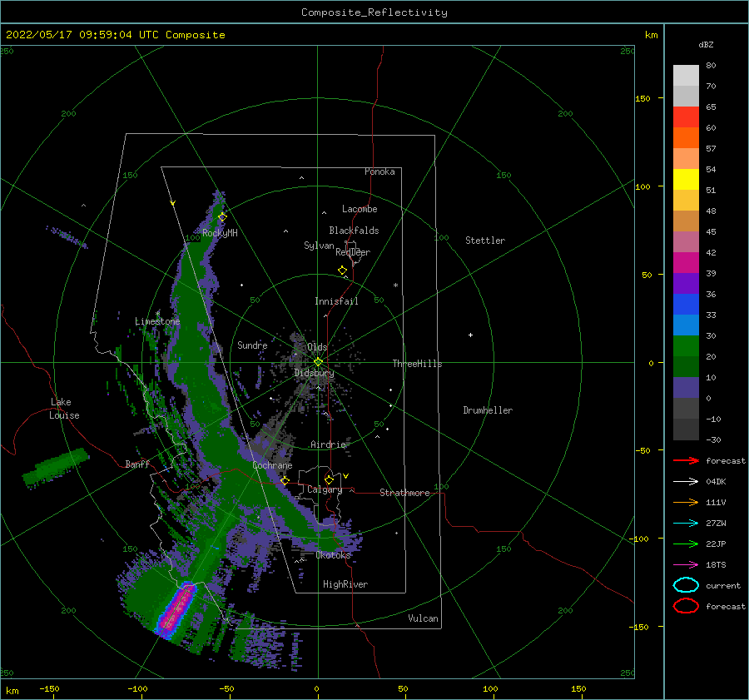Select the yellow diamond marker below RedDeer
Screen dimensions: 749x700
342,270
